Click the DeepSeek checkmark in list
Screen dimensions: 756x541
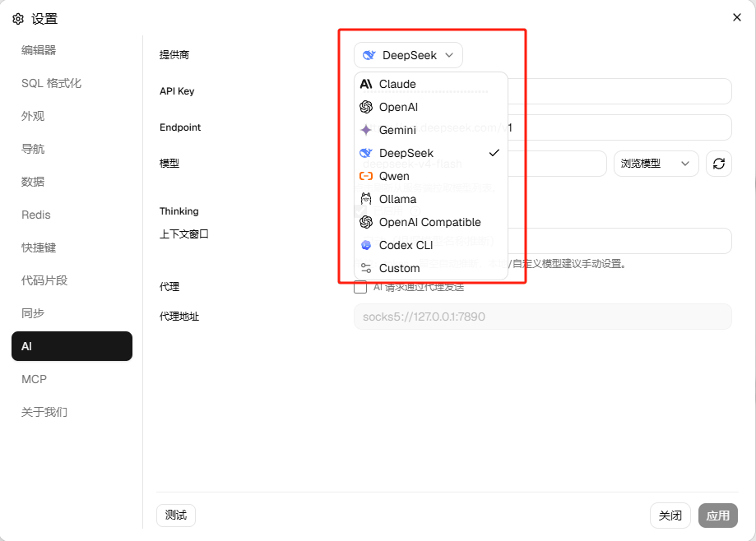(494, 153)
